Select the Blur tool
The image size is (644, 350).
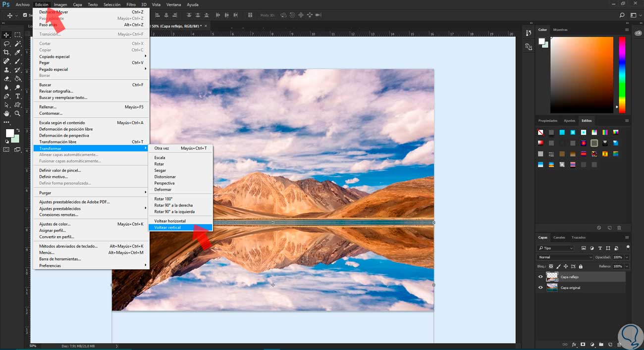(7, 88)
